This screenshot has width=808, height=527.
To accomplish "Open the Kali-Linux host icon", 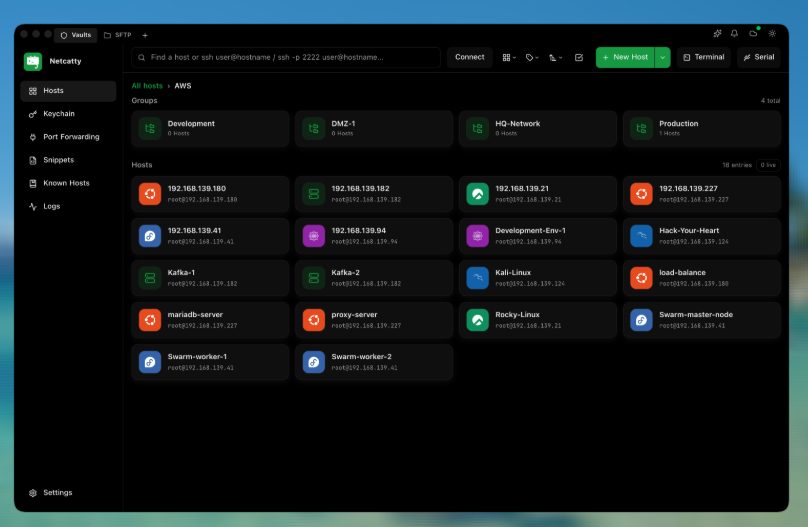I will (x=478, y=278).
